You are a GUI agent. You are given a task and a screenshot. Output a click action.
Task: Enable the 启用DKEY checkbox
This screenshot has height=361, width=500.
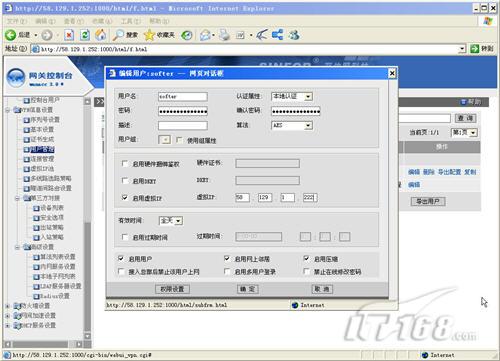125,181
